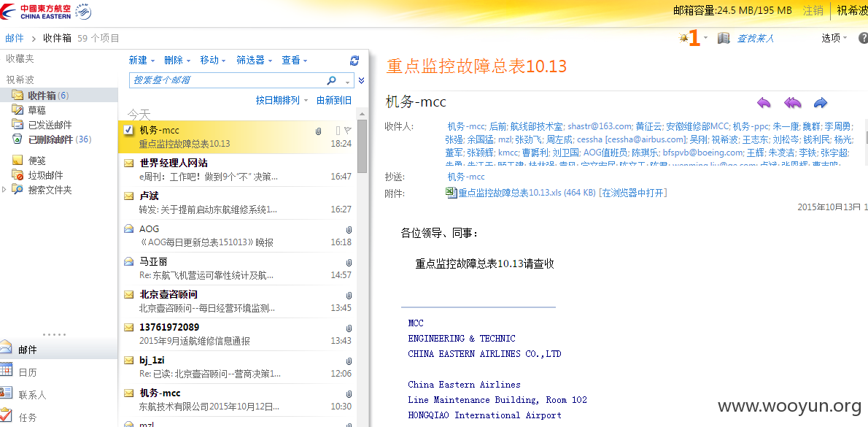Viewport: 868px width, 427px height.
Task: Click the 邮件 envelope icon in bottom navigation
Action: point(6,347)
